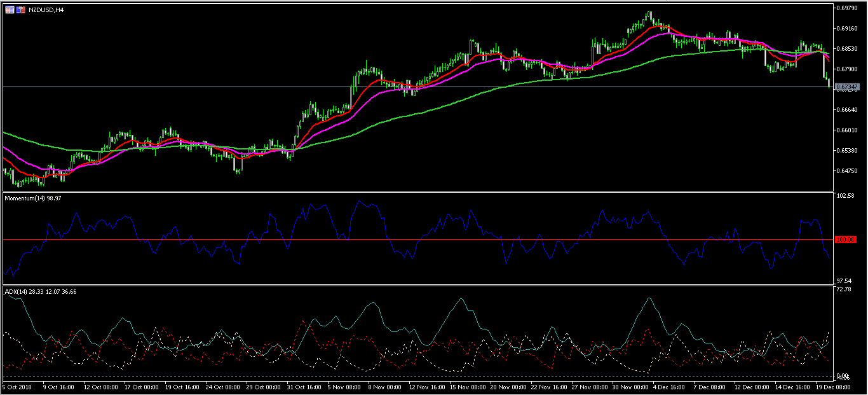Click the red 100.00 level tag
Image resolution: width=868 pixels, height=395 pixels.
coord(846,240)
